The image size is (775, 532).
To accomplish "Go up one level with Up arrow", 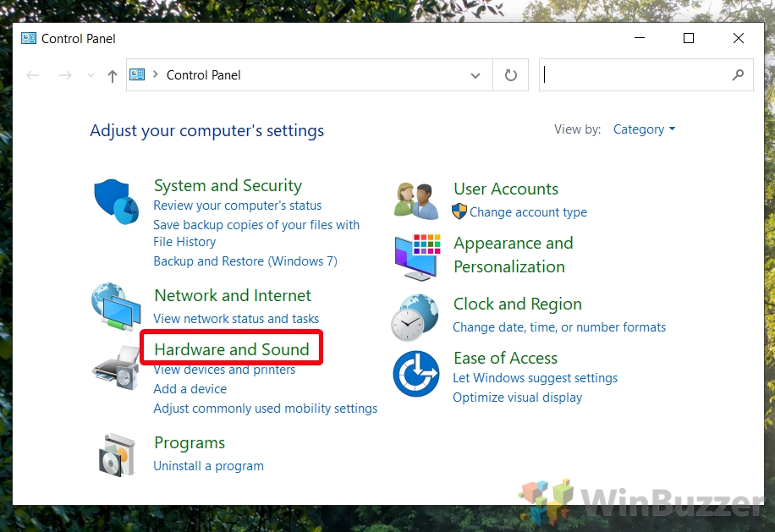I will click(113, 75).
